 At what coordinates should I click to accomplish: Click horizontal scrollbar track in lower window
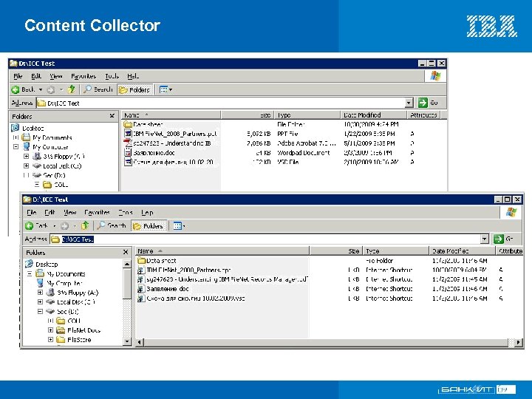pos(511,342)
